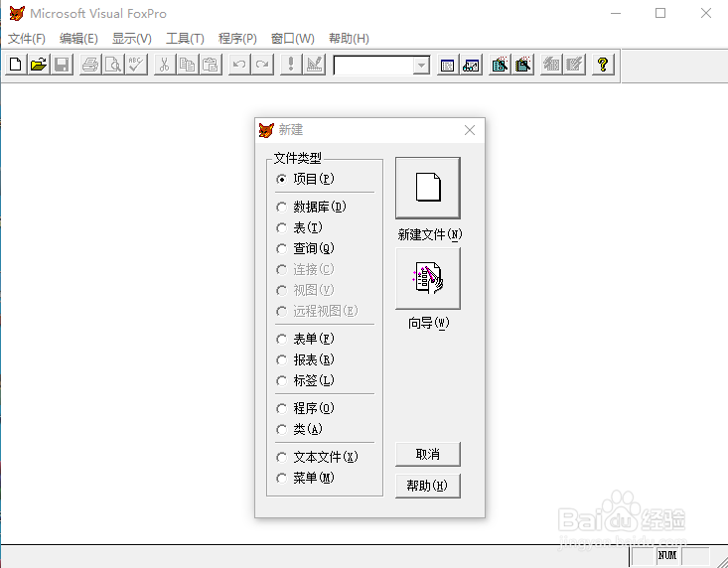Click the yellow question mark Help icon
This screenshot has height=568, width=728.
[x=603, y=64]
